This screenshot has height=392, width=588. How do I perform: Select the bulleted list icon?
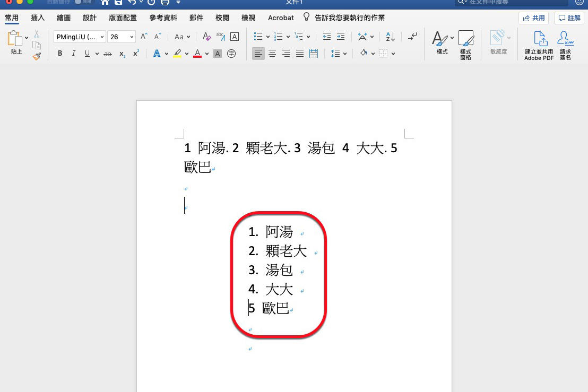point(258,37)
